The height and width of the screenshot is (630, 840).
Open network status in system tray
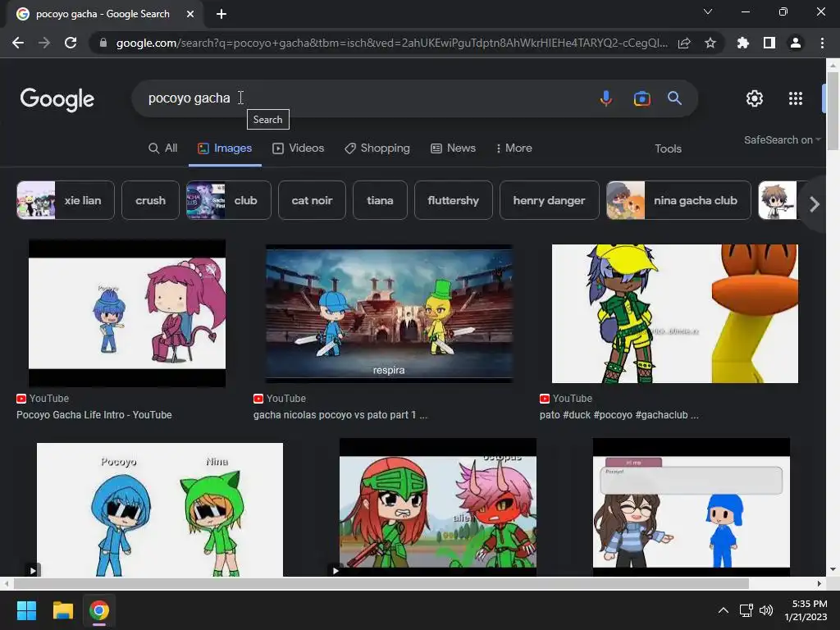[746, 610]
